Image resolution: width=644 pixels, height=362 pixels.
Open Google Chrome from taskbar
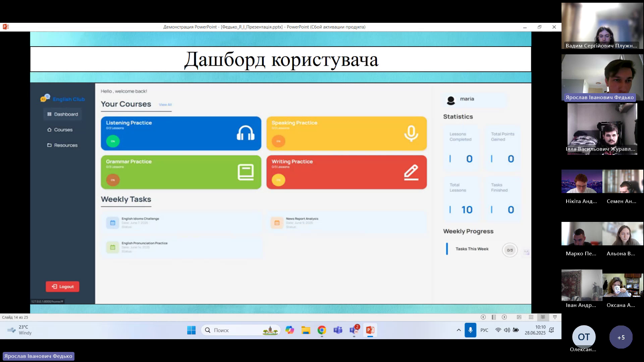click(x=322, y=330)
